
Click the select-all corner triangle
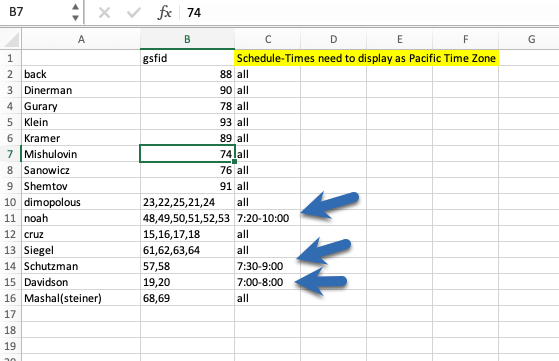coord(11,40)
